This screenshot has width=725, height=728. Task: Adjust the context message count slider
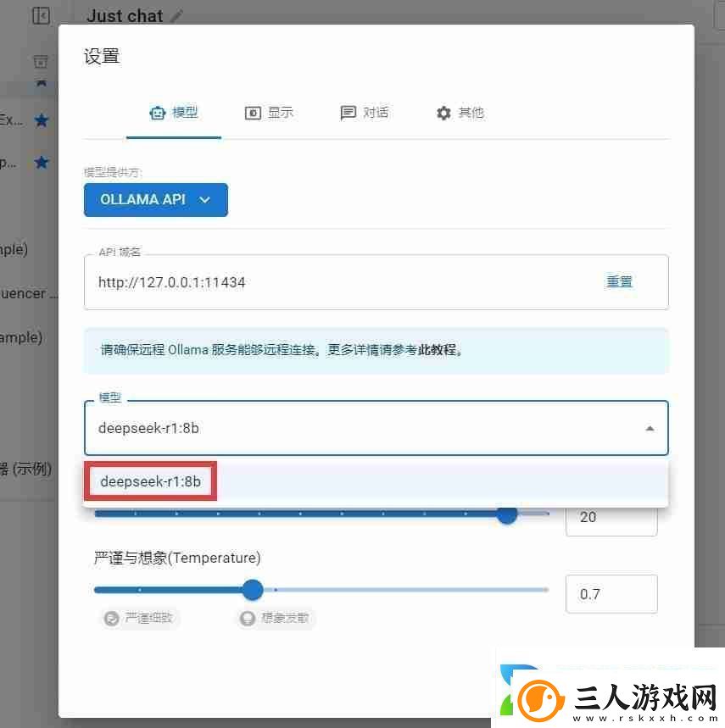click(507, 514)
